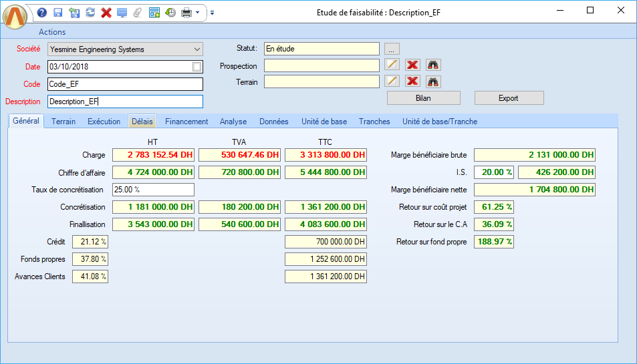Click the printer icon in toolbar
This screenshot has height=364, width=637.
click(186, 13)
